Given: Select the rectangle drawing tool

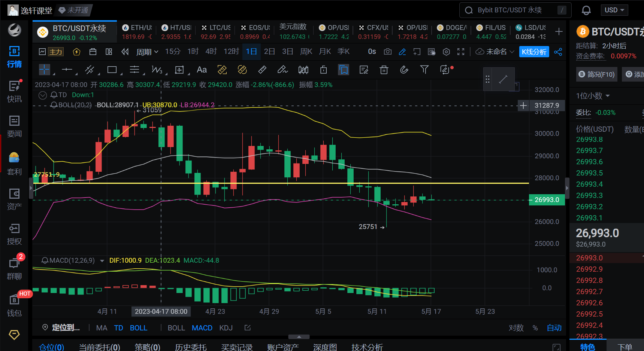Looking at the screenshot, I should (x=112, y=70).
